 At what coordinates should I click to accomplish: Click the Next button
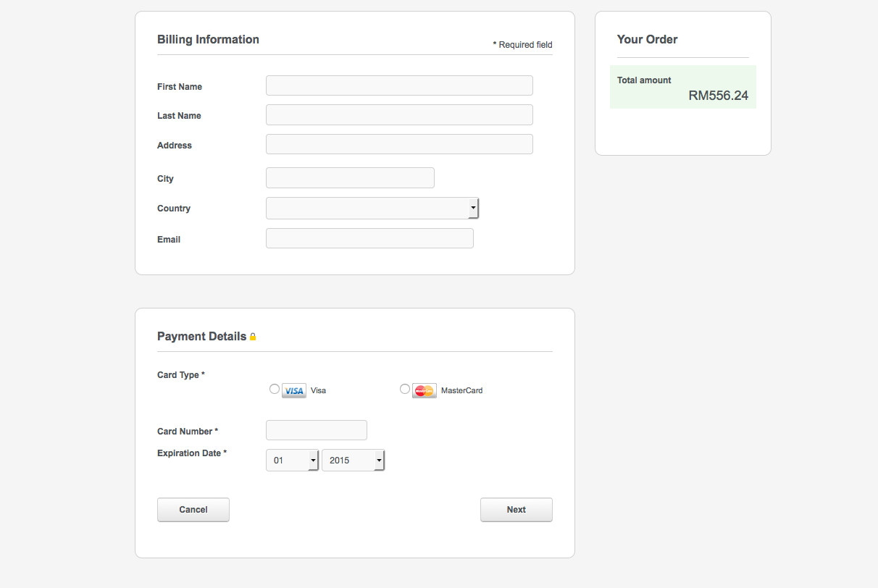tap(516, 510)
